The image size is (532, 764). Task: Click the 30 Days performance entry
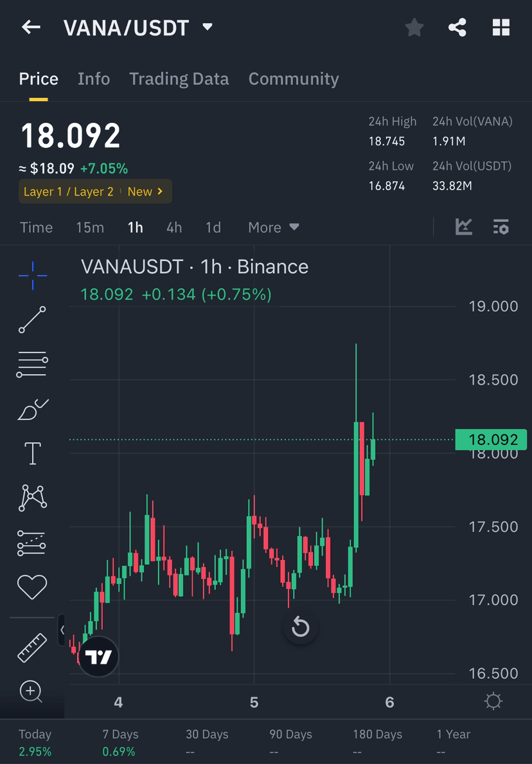click(x=207, y=743)
